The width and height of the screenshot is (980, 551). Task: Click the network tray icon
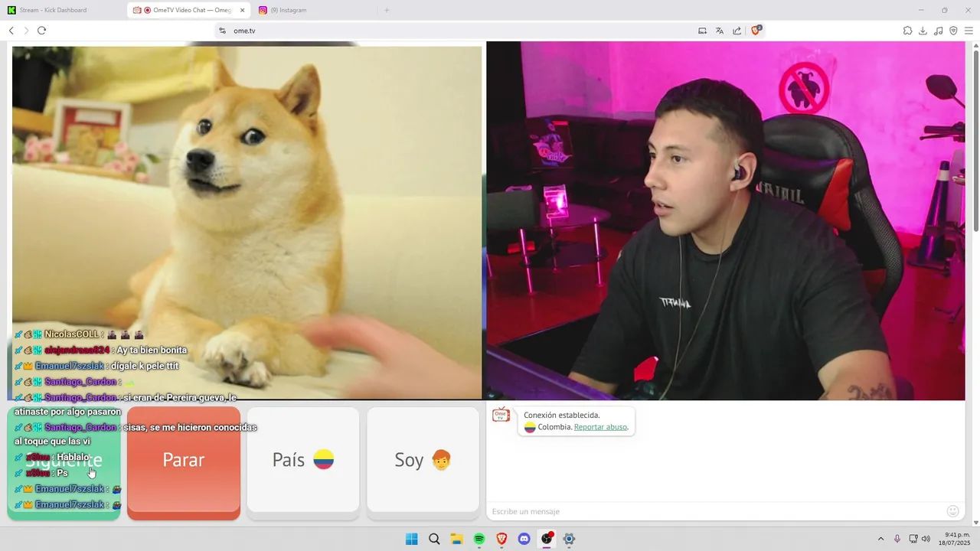(x=913, y=539)
